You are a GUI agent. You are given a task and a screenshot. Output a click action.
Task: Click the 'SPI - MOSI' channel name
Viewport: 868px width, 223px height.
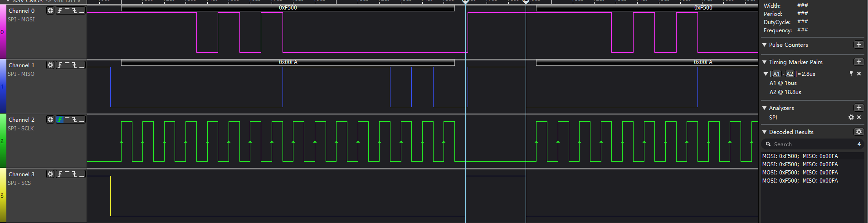click(21, 20)
